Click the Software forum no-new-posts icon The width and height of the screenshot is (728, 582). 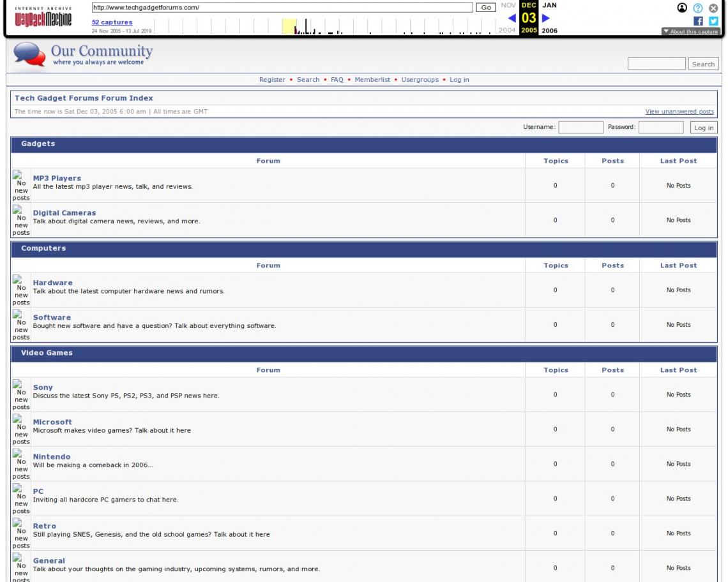click(x=21, y=325)
